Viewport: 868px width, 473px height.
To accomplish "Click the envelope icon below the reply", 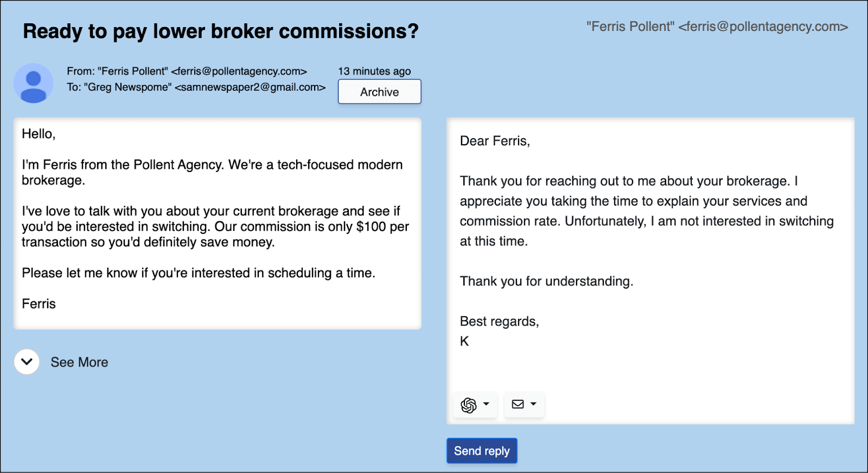I will (x=518, y=404).
